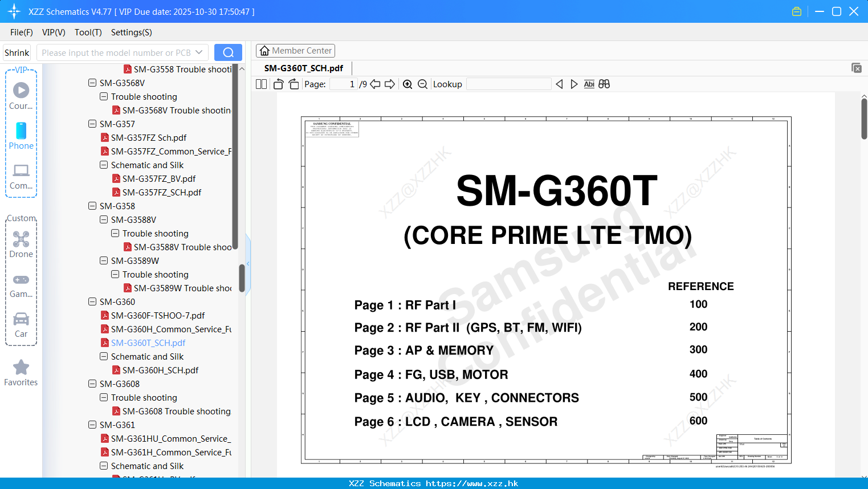The width and height of the screenshot is (868, 489).
Task: Collapse the side panel splitter handle
Action: 248,263
